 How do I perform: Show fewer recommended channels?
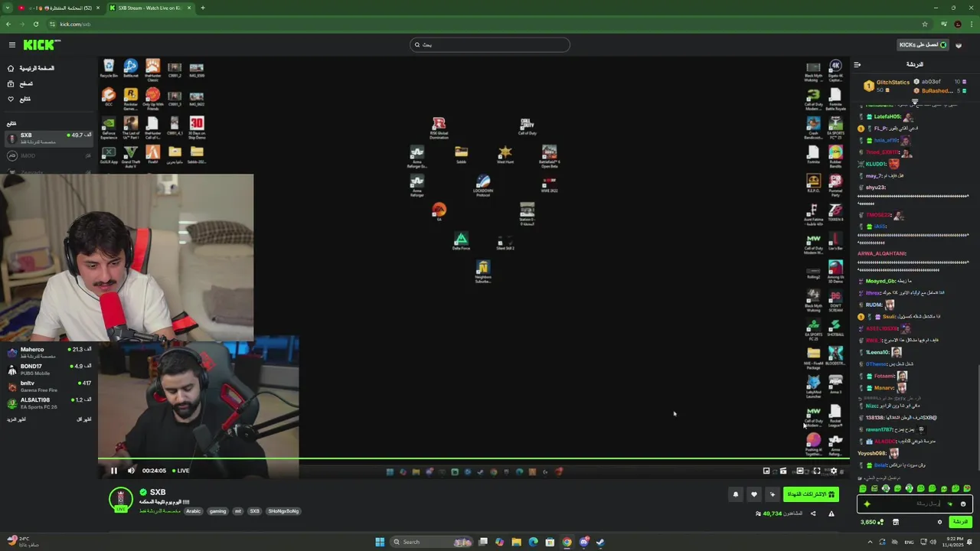click(84, 419)
